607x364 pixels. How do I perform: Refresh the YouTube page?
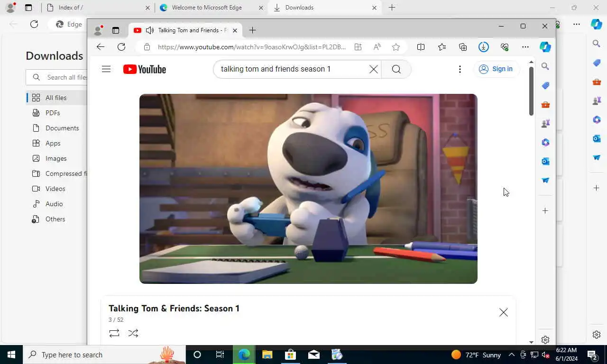coord(121,47)
